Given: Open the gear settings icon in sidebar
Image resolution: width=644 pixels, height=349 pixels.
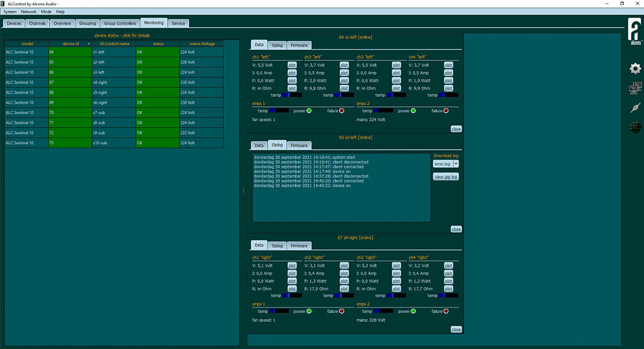Looking at the screenshot, I should (x=635, y=69).
